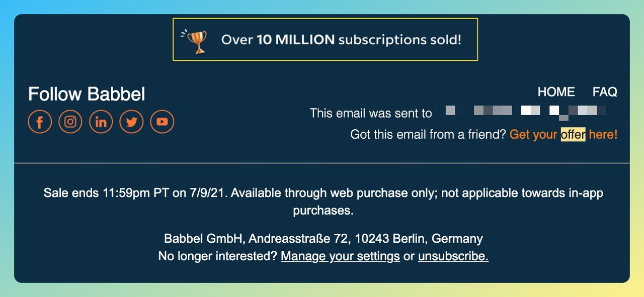Screen dimensions: 644x297
Task: Open Babbel's Twitter bird icon
Action: tap(131, 122)
